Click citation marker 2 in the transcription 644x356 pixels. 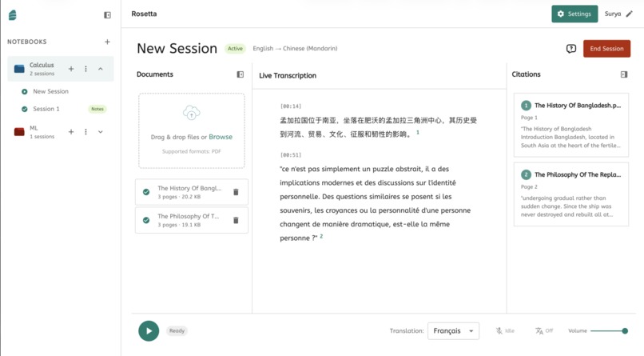[321, 236]
